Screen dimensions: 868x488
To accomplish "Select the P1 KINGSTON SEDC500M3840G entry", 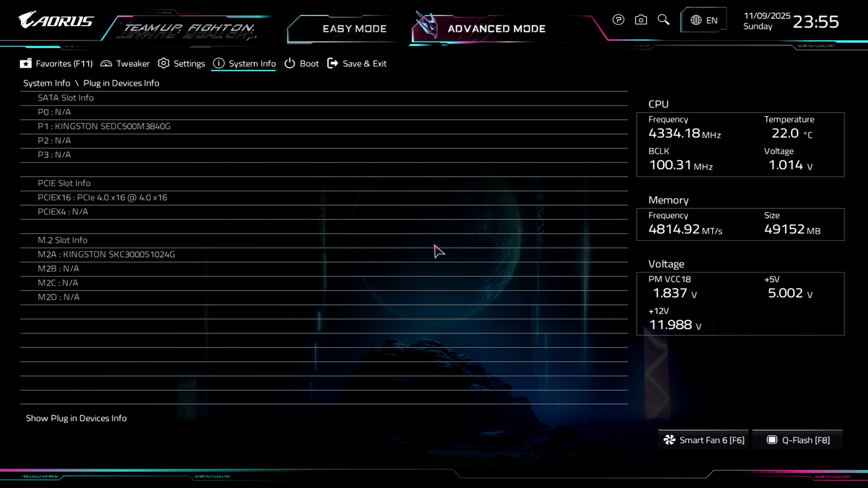I will tap(104, 127).
